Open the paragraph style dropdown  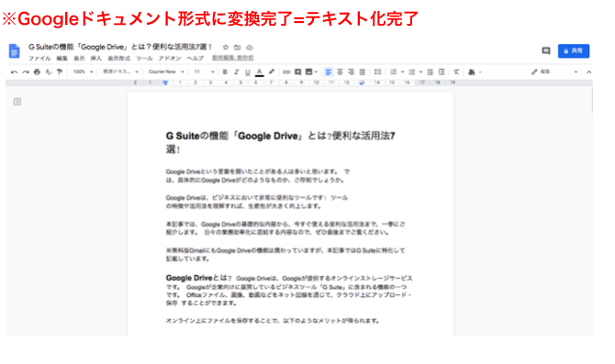coord(121,72)
